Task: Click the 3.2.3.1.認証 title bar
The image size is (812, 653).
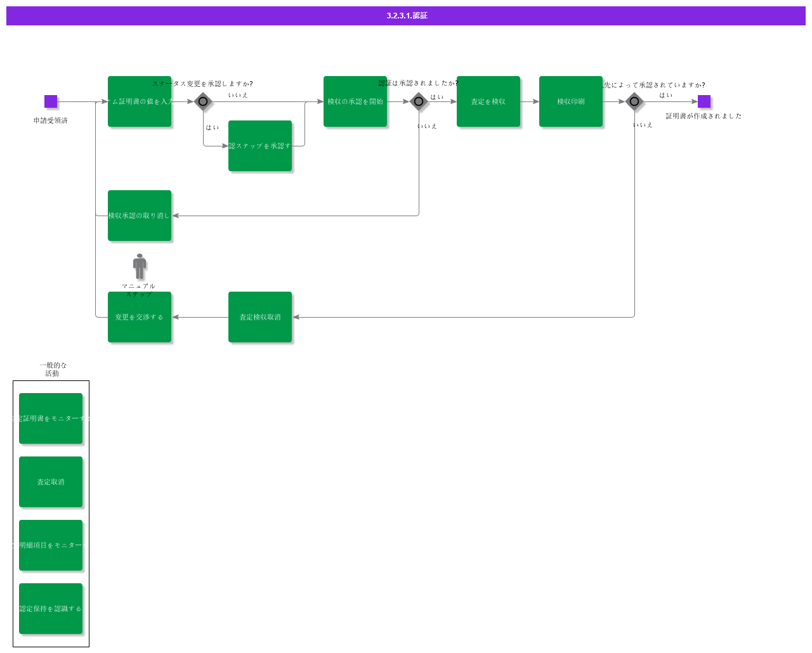Action: coord(406,16)
